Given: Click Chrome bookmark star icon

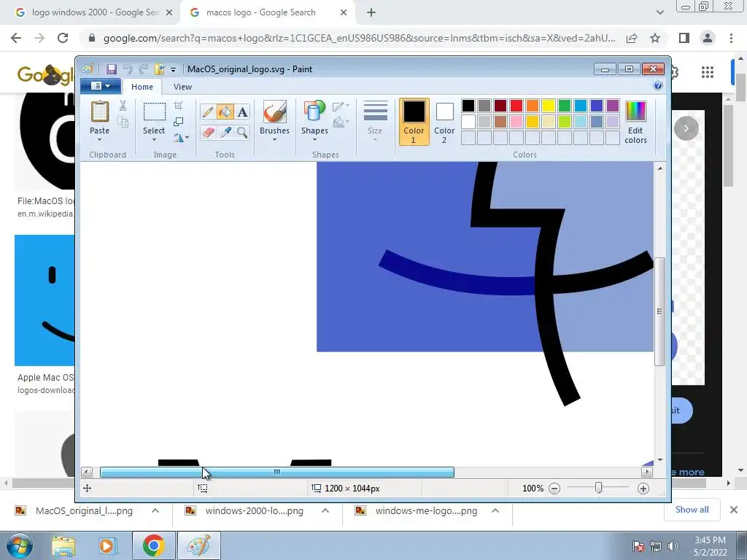Looking at the screenshot, I should 655,38.
